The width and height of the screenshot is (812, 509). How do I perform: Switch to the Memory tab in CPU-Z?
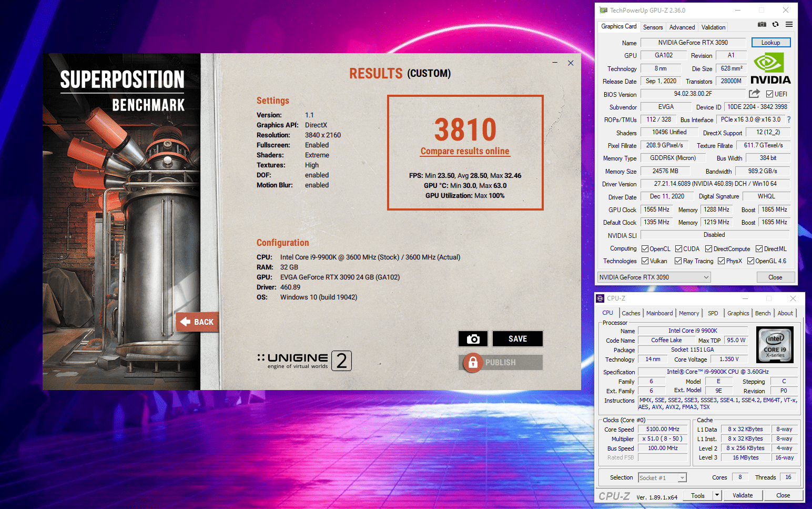pyautogui.click(x=689, y=313)
